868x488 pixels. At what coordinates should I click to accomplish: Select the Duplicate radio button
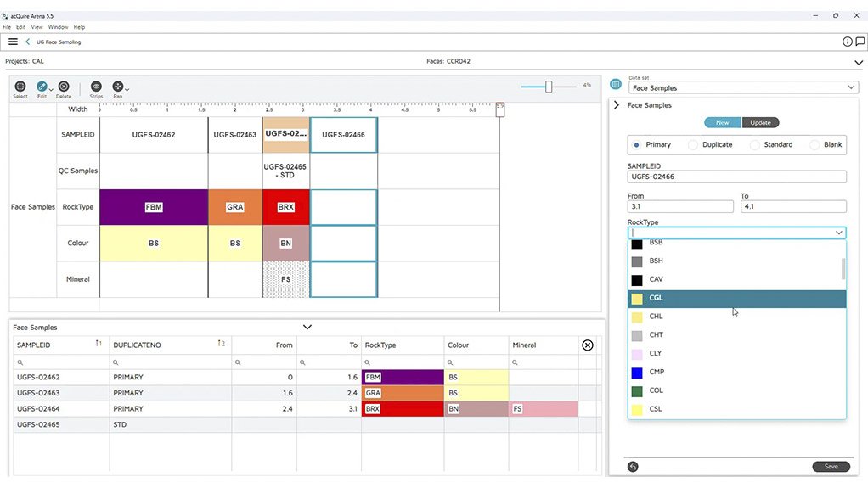692,145
